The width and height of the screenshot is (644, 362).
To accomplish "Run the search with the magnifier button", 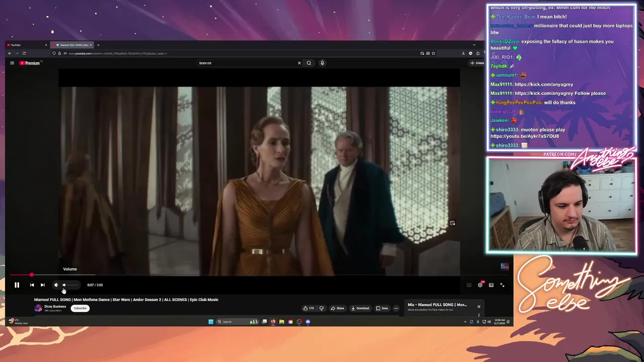I will 309,63.
